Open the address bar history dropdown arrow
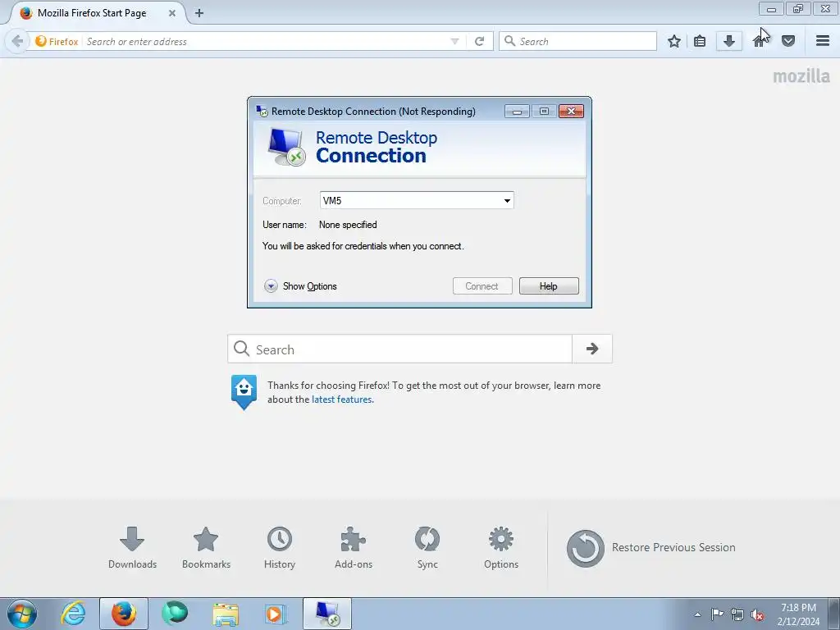The image size is (840, 630). 454,41
